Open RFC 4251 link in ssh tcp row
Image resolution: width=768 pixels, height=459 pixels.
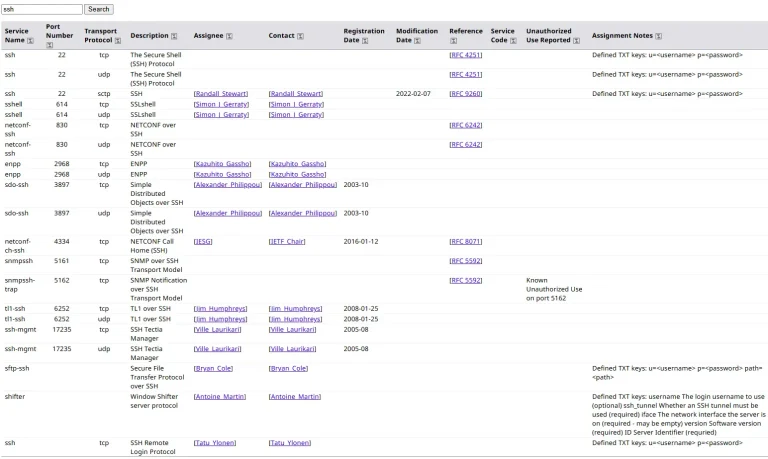[x=466, y=55]
